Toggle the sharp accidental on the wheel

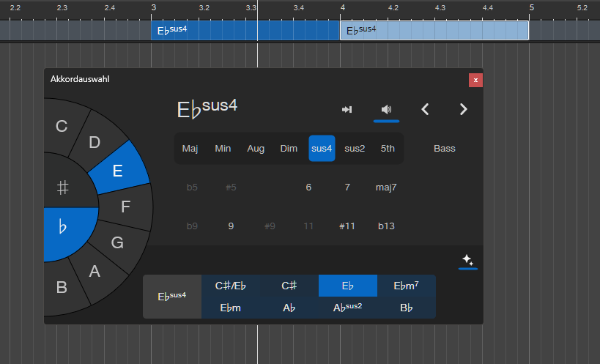[x=63, y=187]
